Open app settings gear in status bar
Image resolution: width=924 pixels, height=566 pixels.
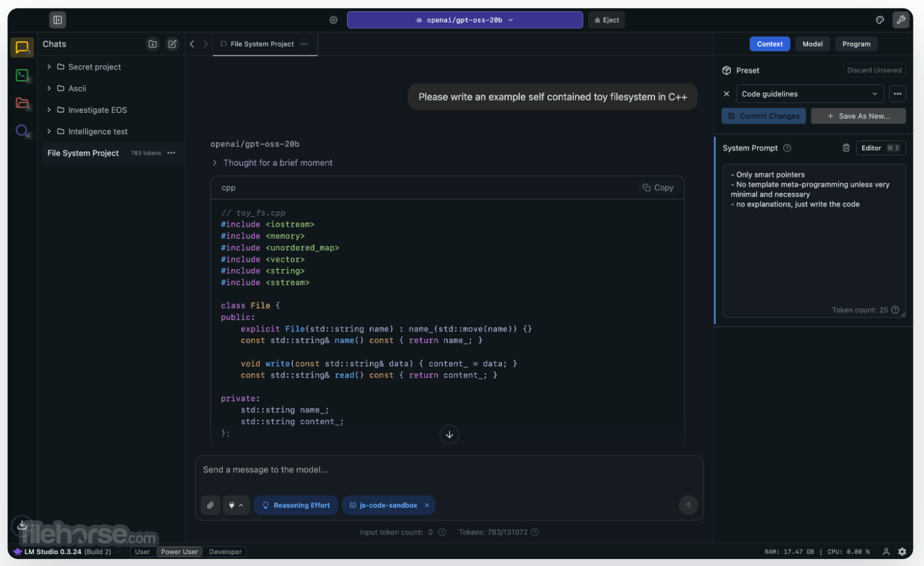(x=902, y=552)
